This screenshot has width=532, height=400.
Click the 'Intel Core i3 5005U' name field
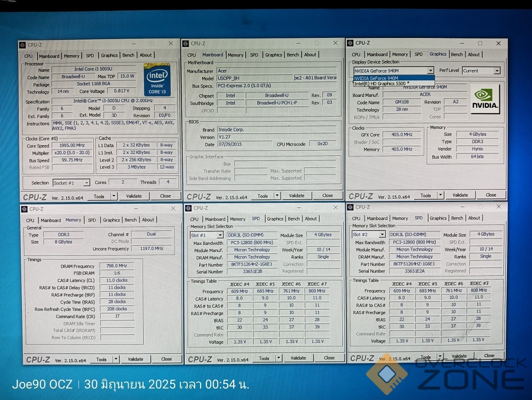pyautogui.click(x=93, y=69)
